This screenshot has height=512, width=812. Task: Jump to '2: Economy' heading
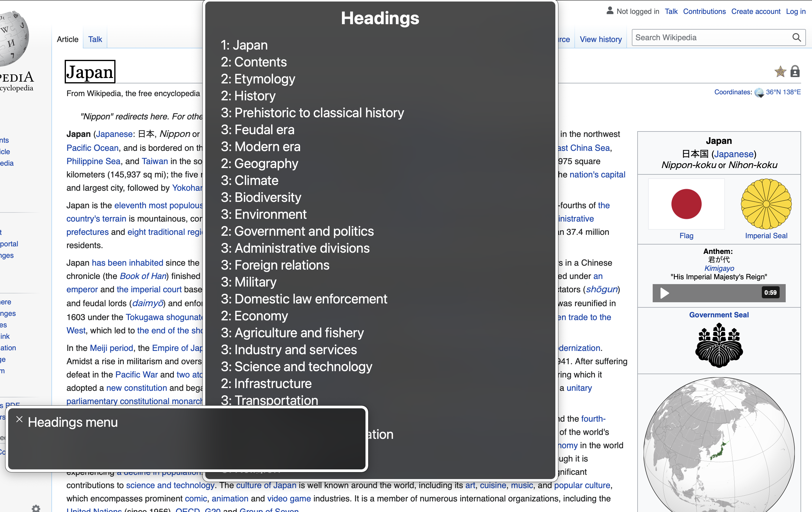[254, 316]
